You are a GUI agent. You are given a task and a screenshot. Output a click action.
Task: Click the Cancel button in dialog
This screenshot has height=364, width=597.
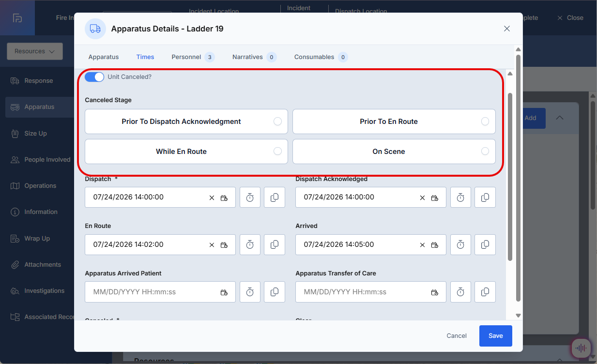click(x=457, y=336)
